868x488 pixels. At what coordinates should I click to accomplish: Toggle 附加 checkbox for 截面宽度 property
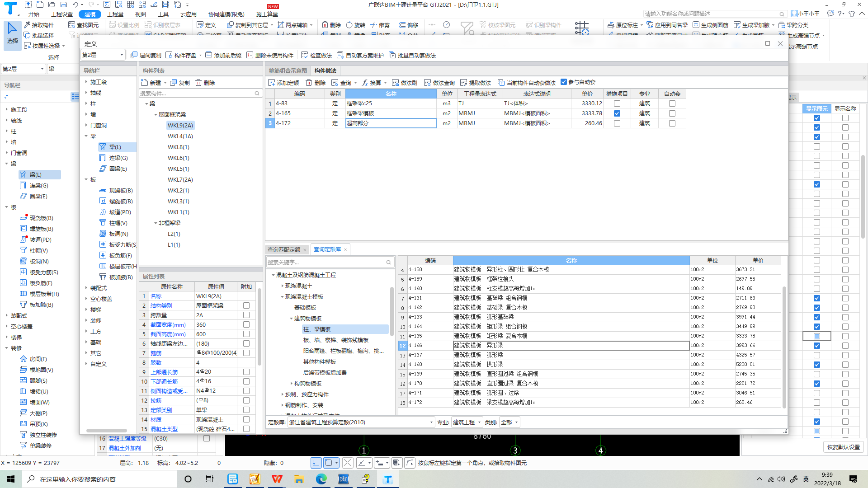pos(246,324)
